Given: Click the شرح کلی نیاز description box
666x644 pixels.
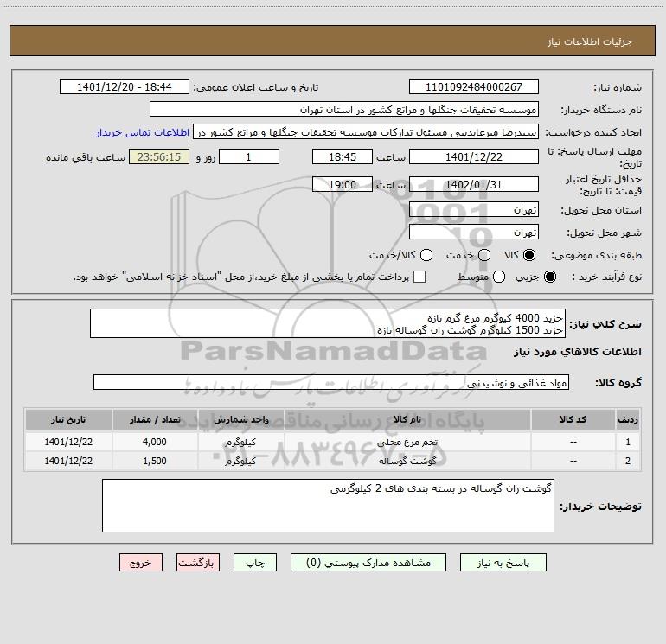Looking at the screenshot, I should pos(328,323).
